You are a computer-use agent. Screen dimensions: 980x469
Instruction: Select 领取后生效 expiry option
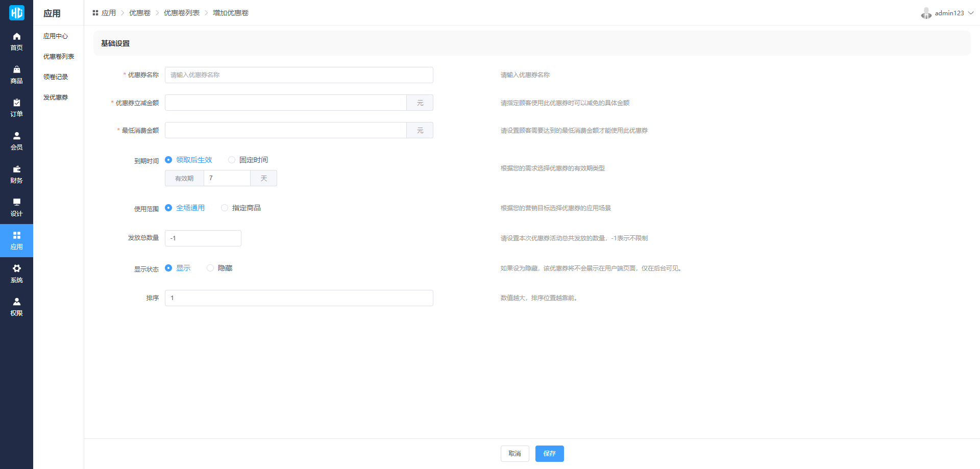click(x=168, y=160)
